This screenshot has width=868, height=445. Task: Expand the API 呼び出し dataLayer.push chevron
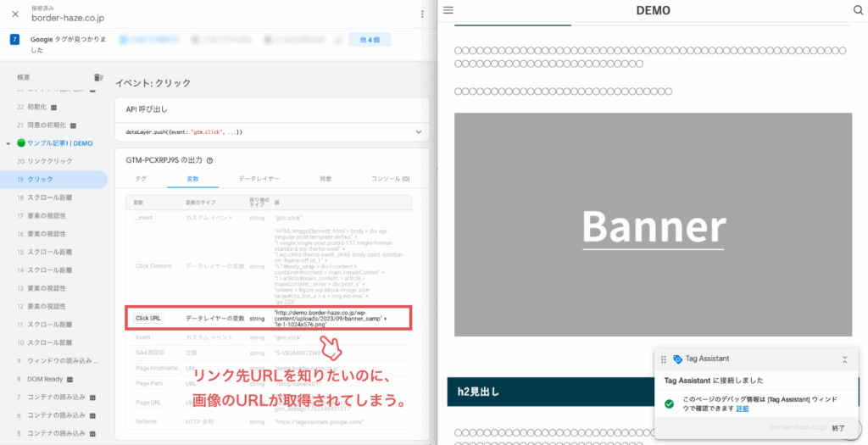tap(419, 132)
